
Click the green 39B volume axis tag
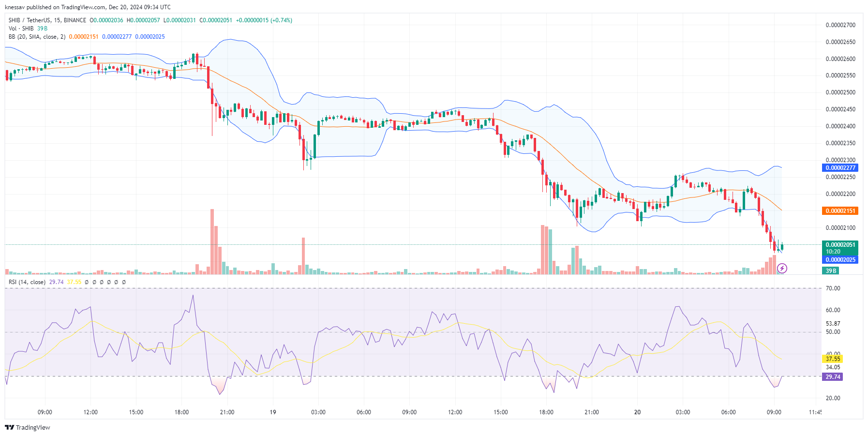830,271
